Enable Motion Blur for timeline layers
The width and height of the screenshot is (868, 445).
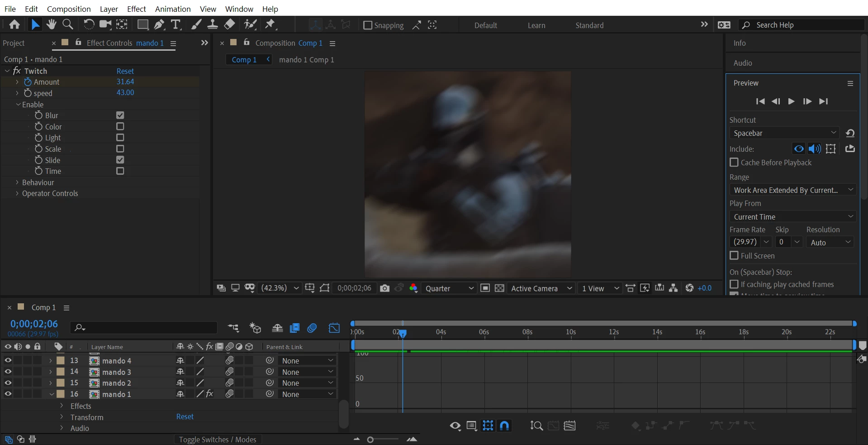(312, 328)
